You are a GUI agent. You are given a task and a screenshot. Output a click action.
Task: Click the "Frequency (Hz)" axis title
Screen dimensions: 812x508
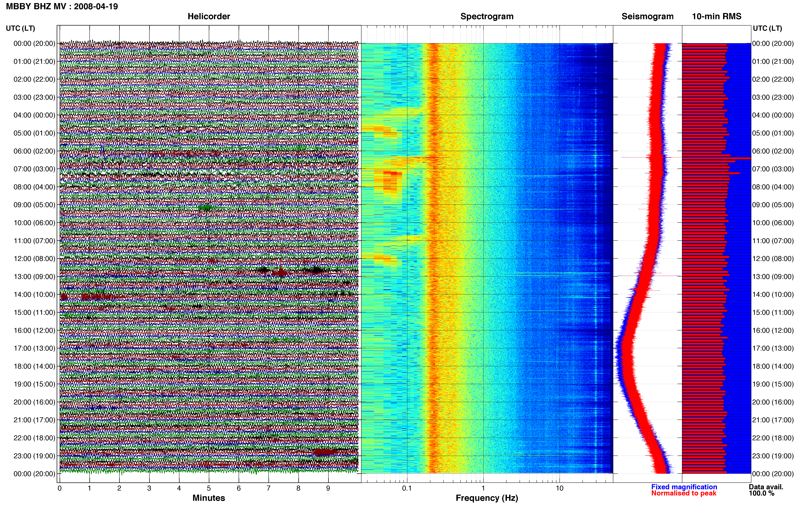click(x=487, y=498)
